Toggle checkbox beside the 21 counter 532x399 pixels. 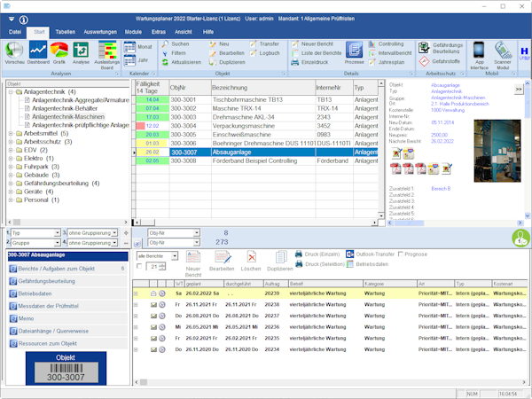[139, 266]
